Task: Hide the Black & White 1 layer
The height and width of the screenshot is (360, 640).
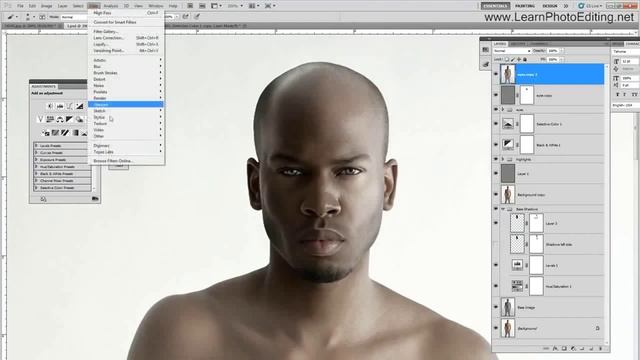Action: point(496,144)
